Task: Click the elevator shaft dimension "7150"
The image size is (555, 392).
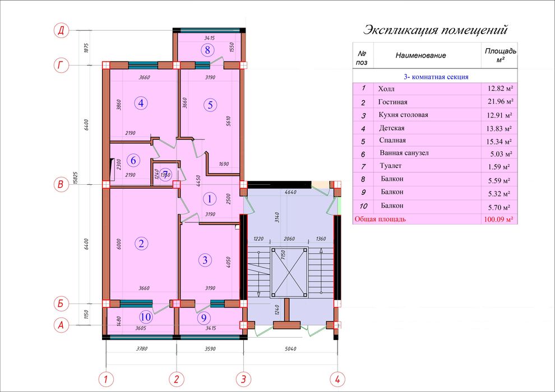Action: point(283,255)
